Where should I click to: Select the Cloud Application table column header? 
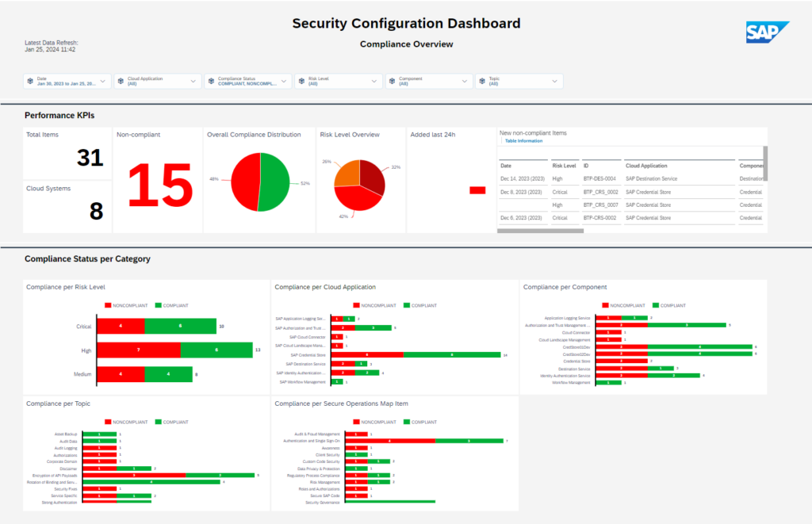pyautogui.click(x=646, y=166)
